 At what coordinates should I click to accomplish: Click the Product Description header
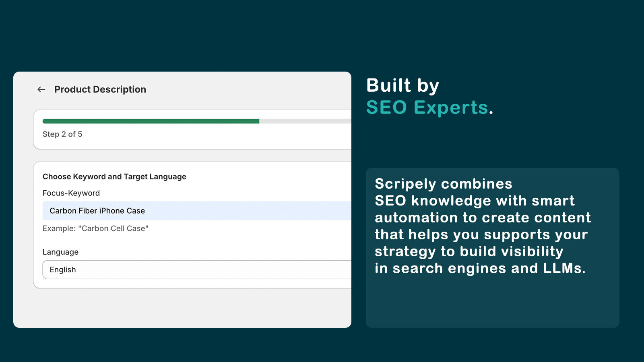coord(100,89)
